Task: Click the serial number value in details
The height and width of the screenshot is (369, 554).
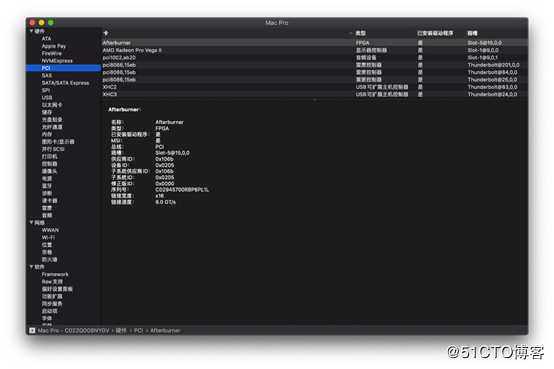Action: click(182, 190)
